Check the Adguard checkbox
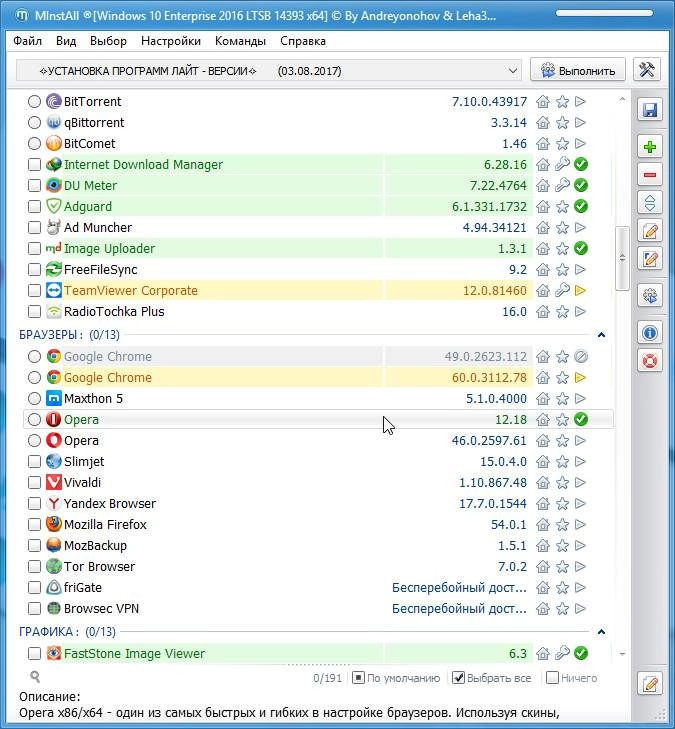This screenshot has width=675, height=729. [x=34, y=206]
